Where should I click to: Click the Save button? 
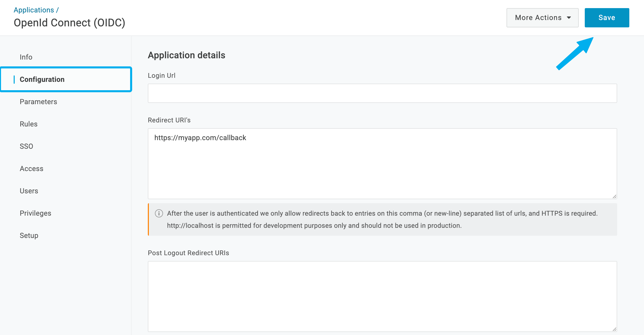tap(607, 17)
